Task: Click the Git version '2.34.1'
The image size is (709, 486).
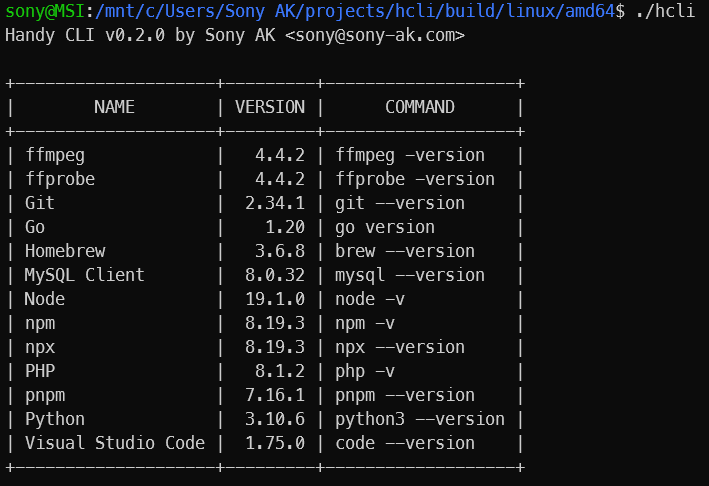Action: [275, 203]
